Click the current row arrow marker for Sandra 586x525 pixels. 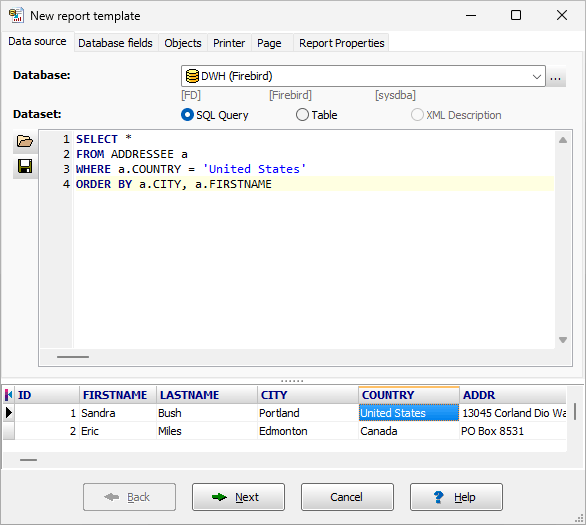(x=9, y=413)
